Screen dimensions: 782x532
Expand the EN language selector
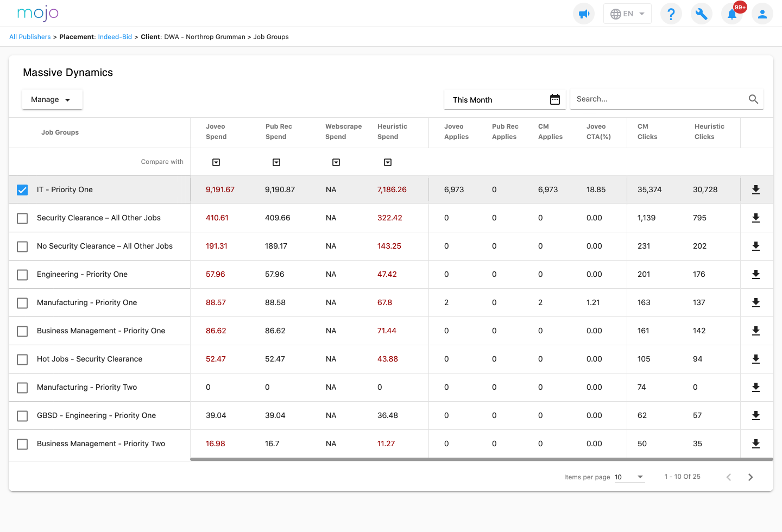pyautogui.click(x=627, y=14)
